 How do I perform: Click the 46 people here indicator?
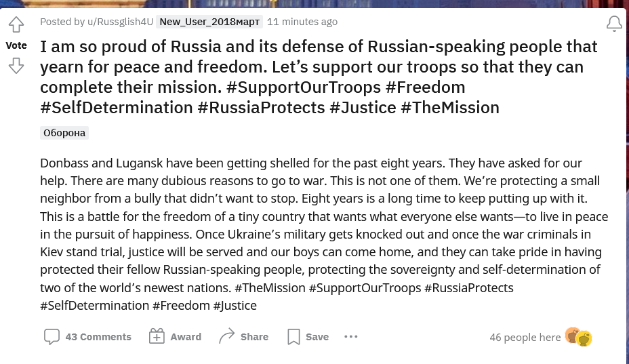point(525,337)
